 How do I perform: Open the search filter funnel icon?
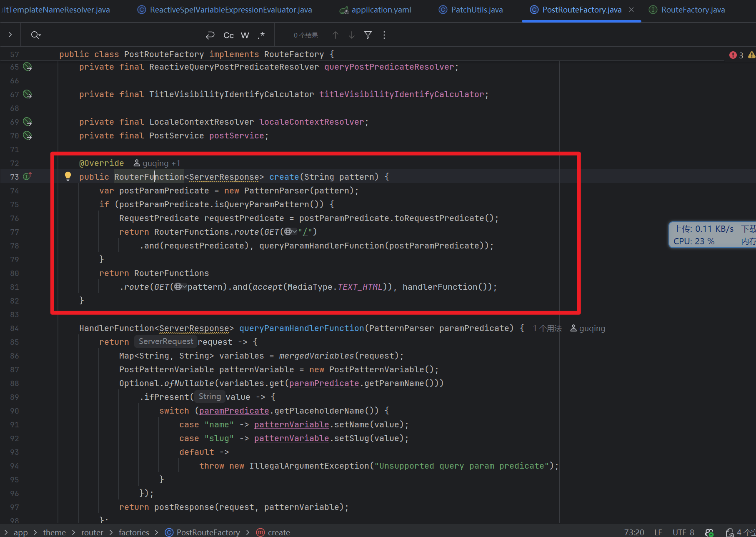pos(368,35)
